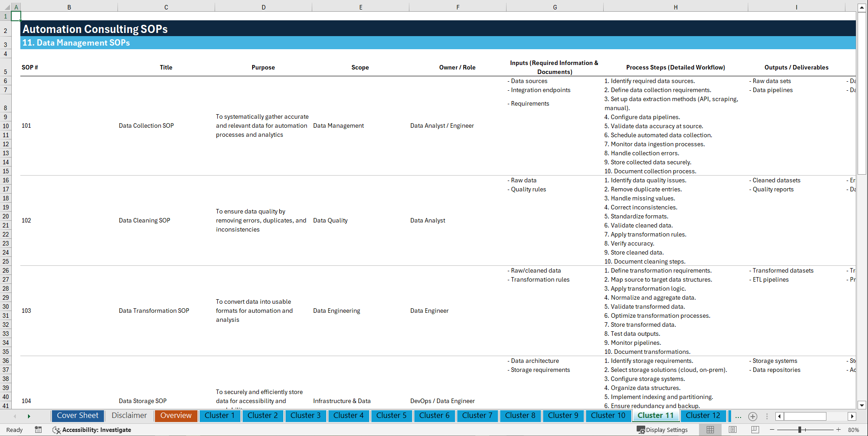Click the 80% zoom percentage indicator
This screenshot has height=436, width=868.
click(x=854, y=430)
